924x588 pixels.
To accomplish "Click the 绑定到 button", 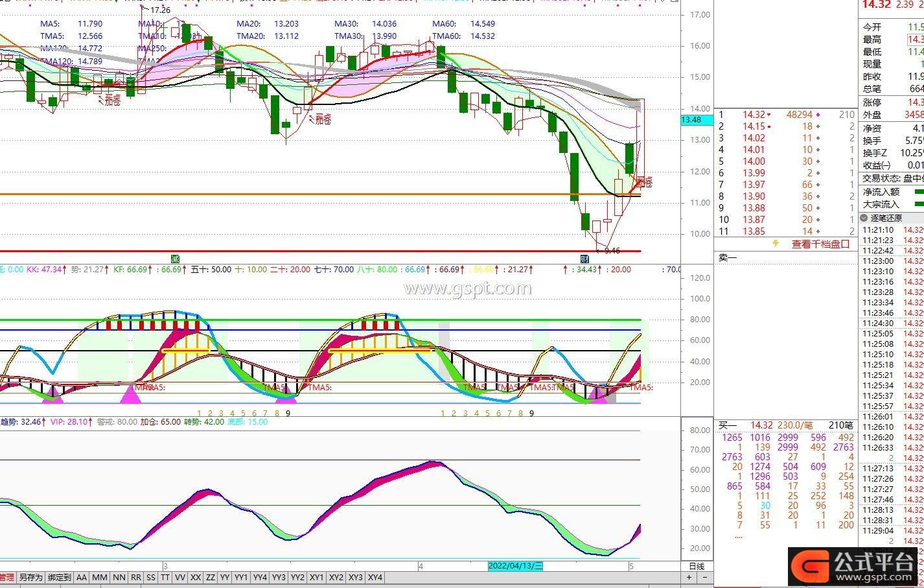I will pyautogui.click(x=59, y=577).
